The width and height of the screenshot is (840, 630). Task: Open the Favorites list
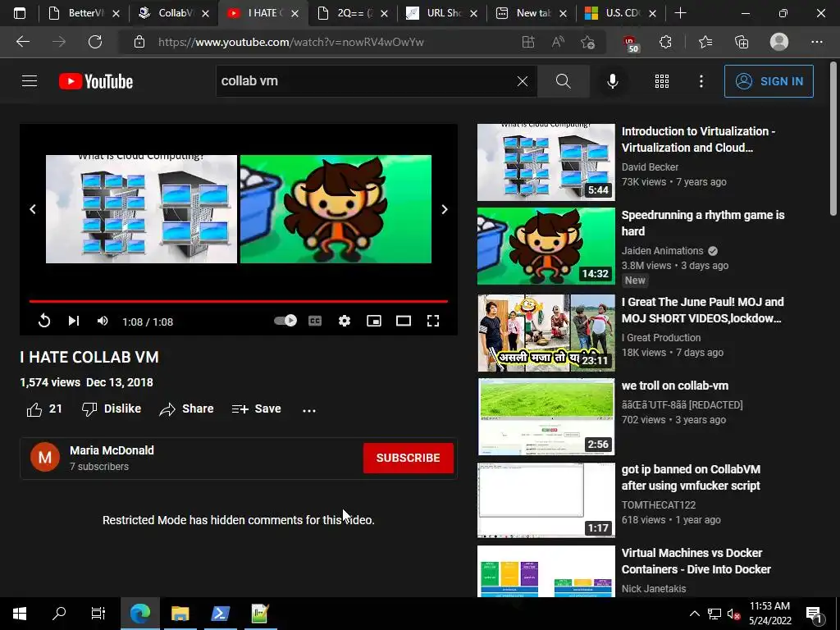click(x=705, y=42)
